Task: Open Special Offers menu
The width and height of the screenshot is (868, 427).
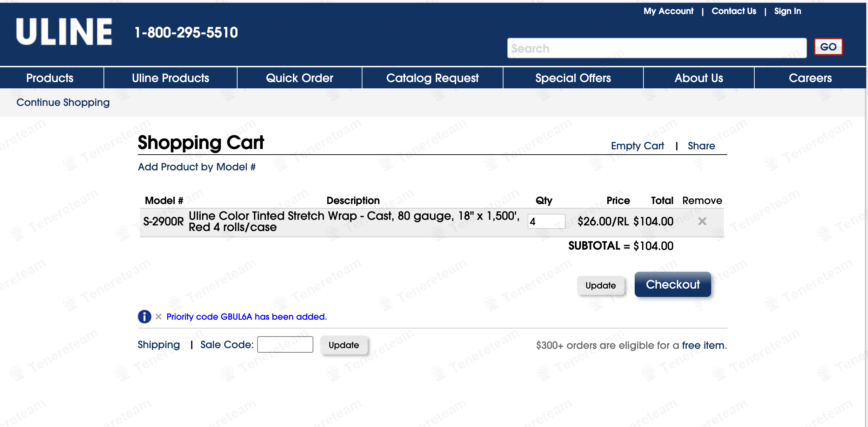Action: tap(573, 78)
